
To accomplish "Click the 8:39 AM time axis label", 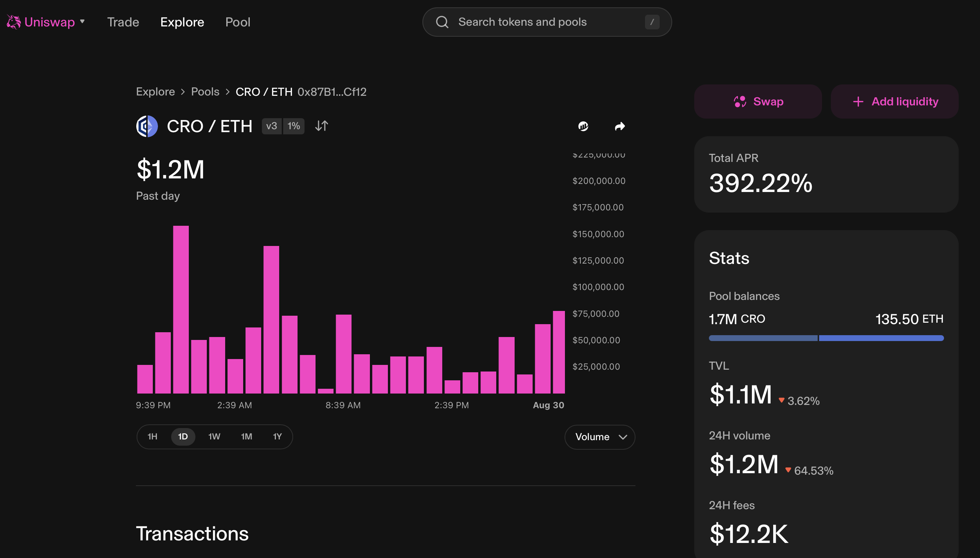I will tap(343, 405).
